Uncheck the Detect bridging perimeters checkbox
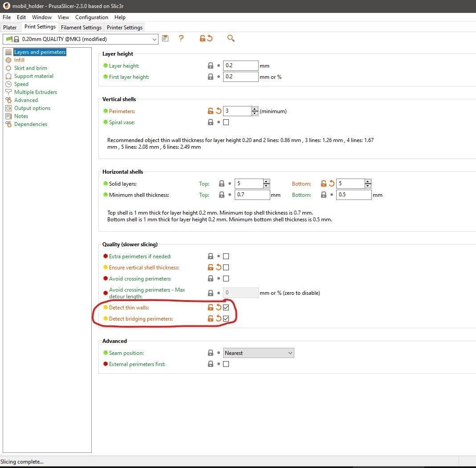The width and height of the screenshot is (476, 468). [x=226, y=319]
